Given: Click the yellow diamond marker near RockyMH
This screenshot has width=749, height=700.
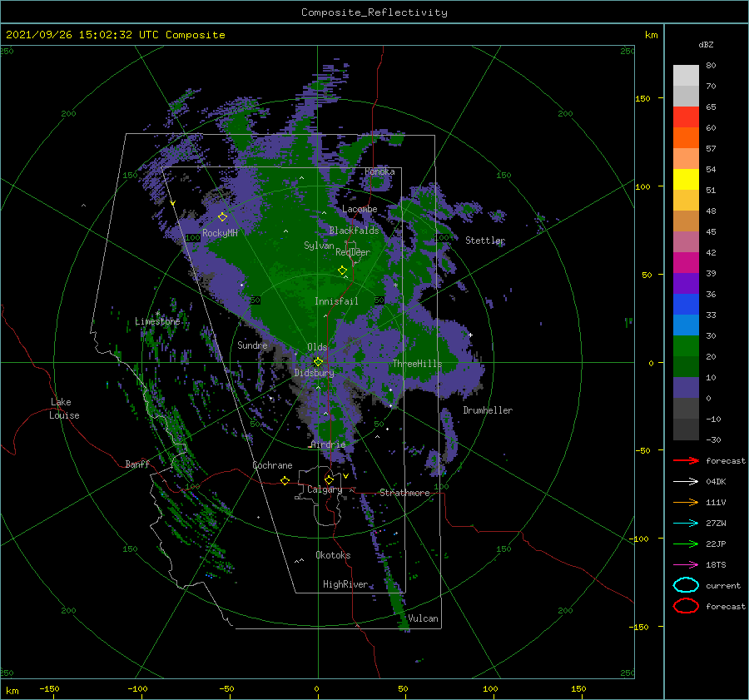Looking at the screenshot, I should coord(222,217).
